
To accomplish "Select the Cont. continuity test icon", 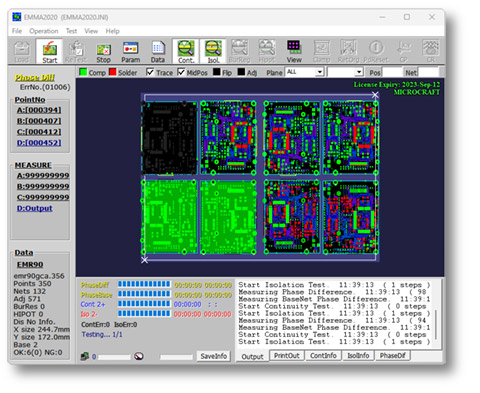I will [186, 51].
